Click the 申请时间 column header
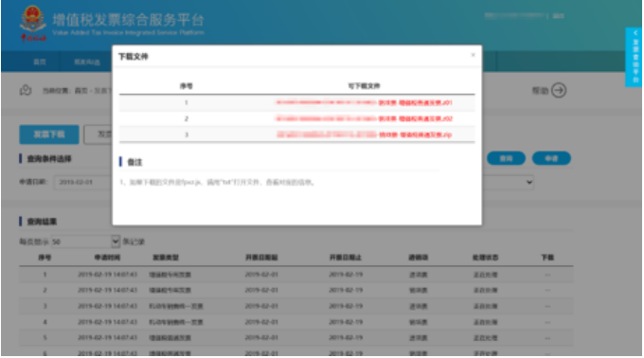 tap(107, 258)
